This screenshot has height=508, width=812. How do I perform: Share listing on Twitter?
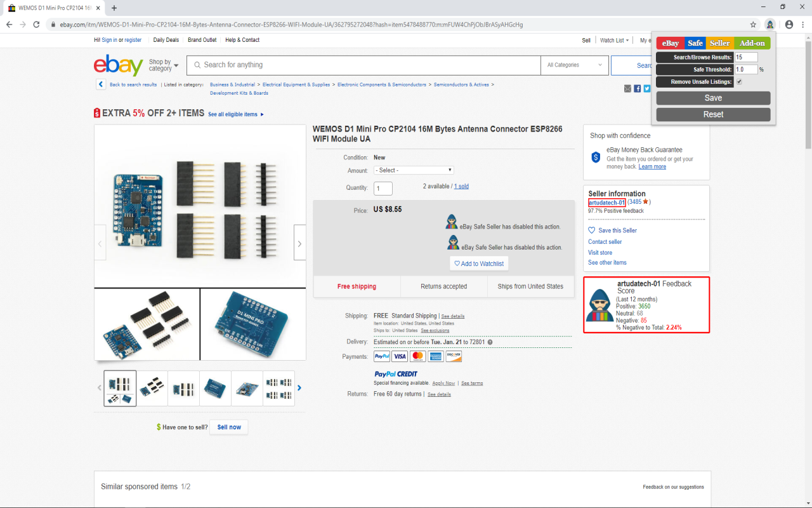(646, 89)
